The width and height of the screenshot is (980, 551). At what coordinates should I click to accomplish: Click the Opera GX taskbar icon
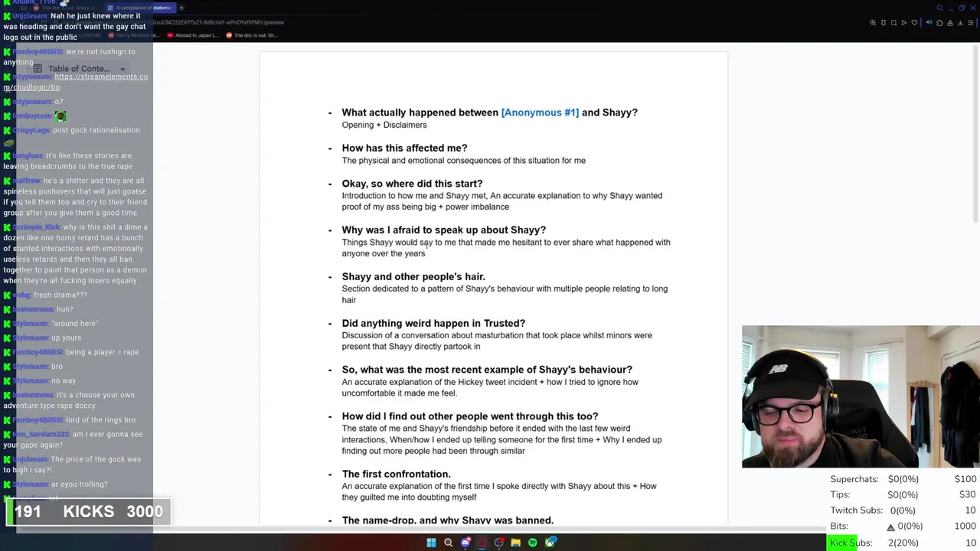(482, 543)
